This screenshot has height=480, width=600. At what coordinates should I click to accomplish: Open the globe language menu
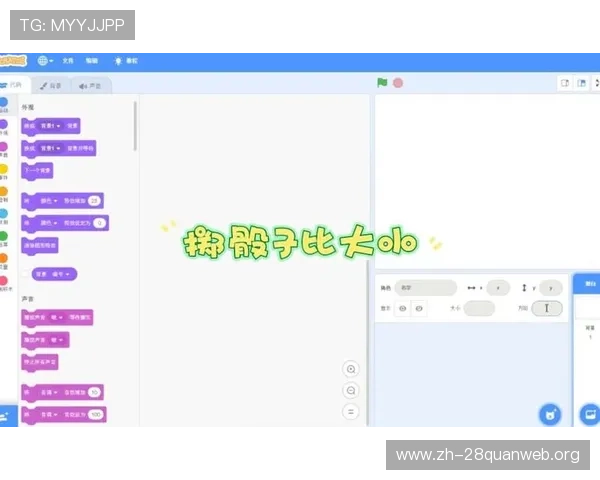click(x=45, y=60)
